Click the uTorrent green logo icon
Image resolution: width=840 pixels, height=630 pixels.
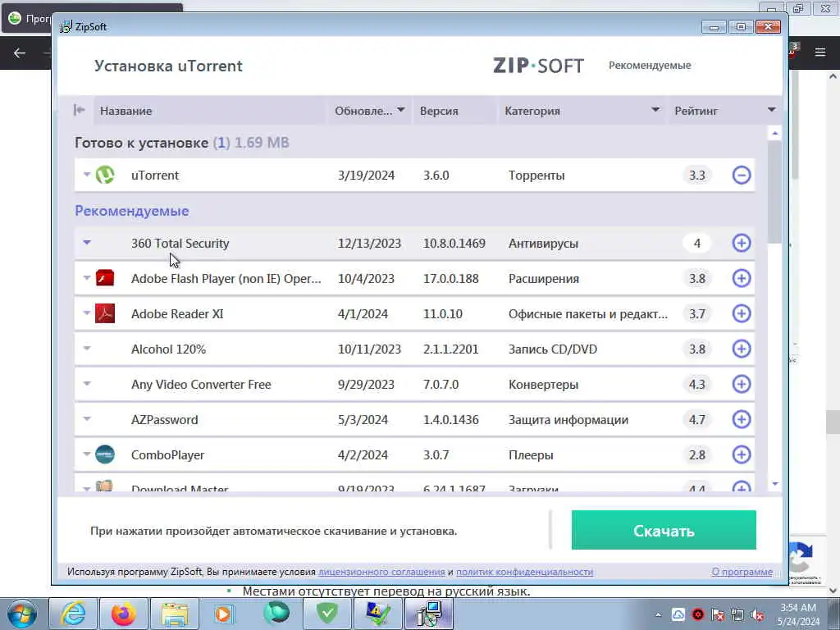[105, 175]
